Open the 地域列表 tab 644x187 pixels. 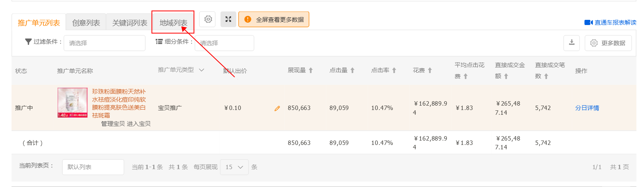pos(174,23)
